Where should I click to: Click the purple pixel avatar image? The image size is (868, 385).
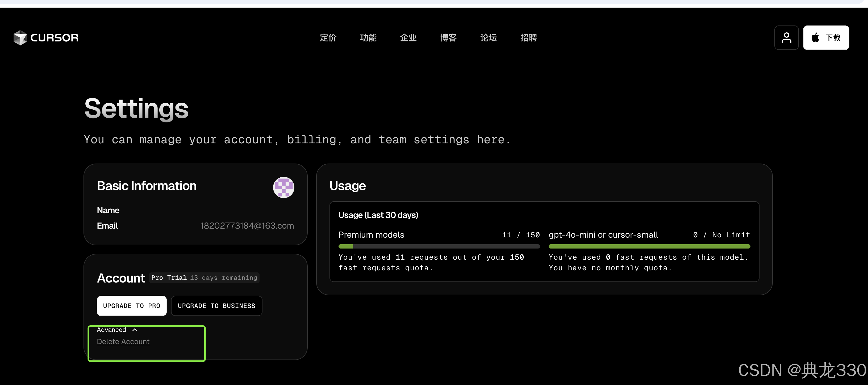283,187
